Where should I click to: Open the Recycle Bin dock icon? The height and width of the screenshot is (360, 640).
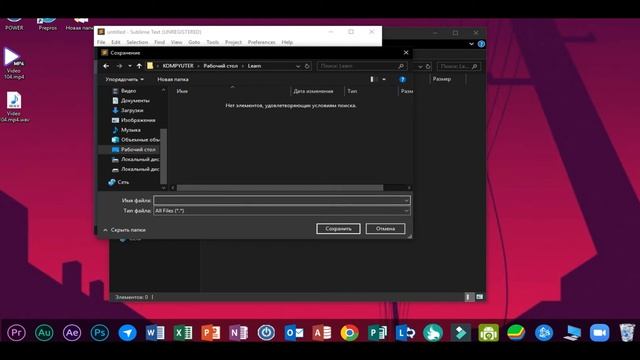(627, 333)
